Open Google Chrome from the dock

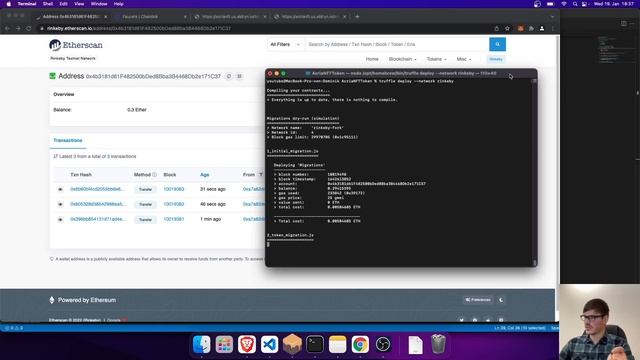(360, 344)
